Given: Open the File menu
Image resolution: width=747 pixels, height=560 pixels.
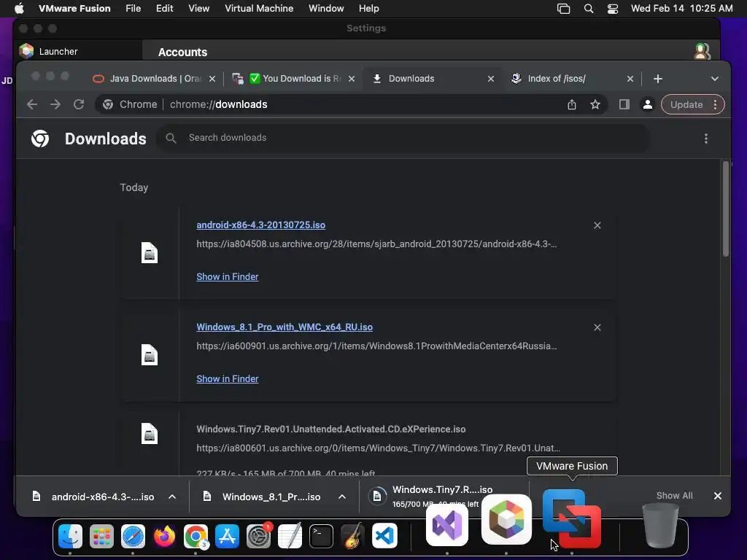Looking at the screenshot, I should point(133,9).
